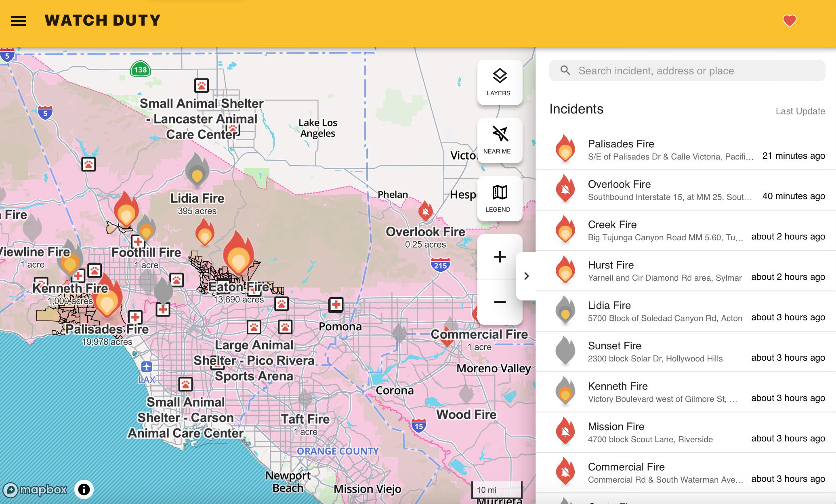836x504 pixels.
Task: Focus the incident search field
Action: point(687,71)
